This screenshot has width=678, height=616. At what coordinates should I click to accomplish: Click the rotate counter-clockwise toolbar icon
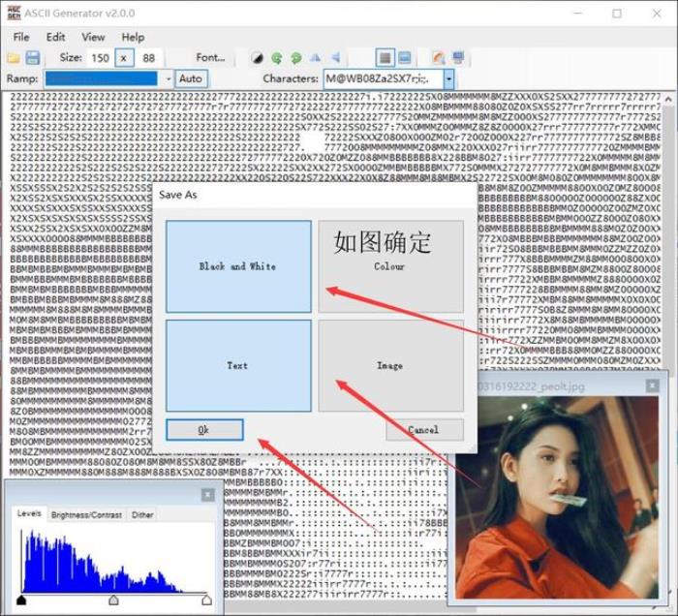(276, 58)
